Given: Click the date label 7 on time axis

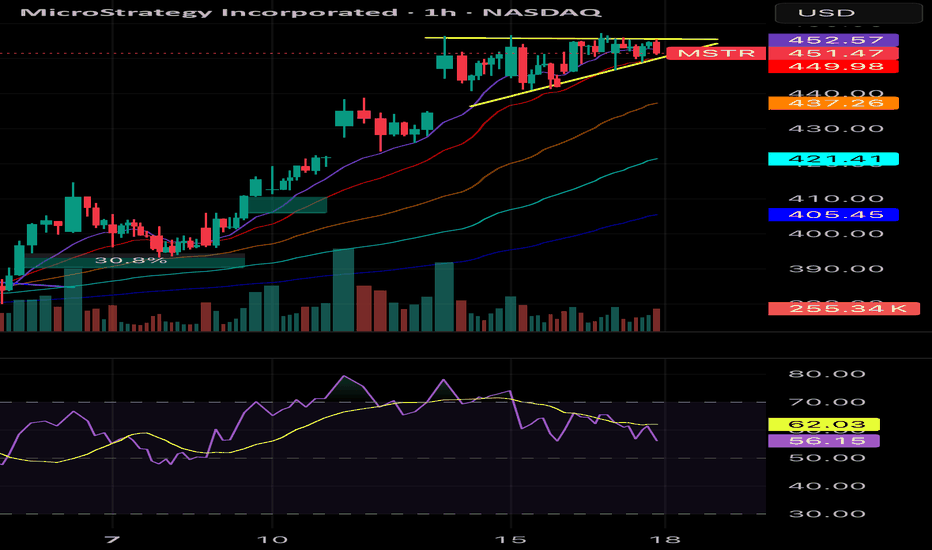Looking at the screenshot, I should (112, 539).
